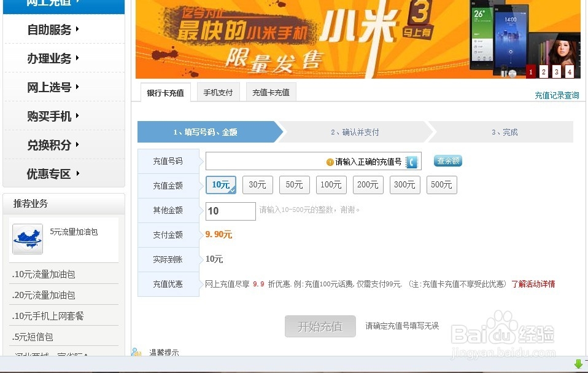Click the 温馨提示 heading
The height and width of the screenshot is (373, 588).
coord(164,352)
